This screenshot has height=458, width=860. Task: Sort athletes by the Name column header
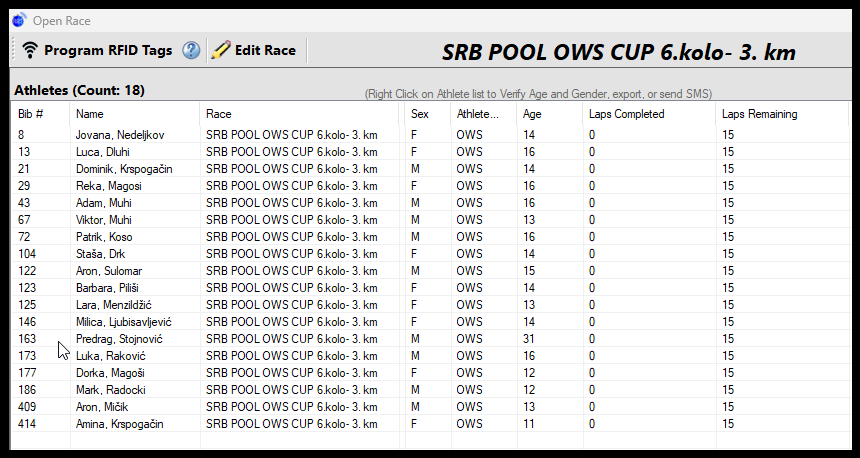tap(135, 114)
